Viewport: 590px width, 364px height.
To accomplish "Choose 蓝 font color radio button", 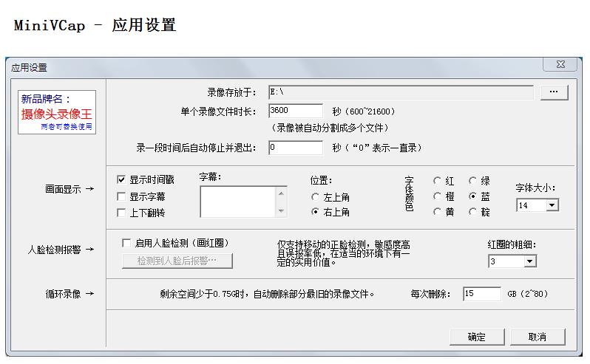I will [x=472, y=196].
